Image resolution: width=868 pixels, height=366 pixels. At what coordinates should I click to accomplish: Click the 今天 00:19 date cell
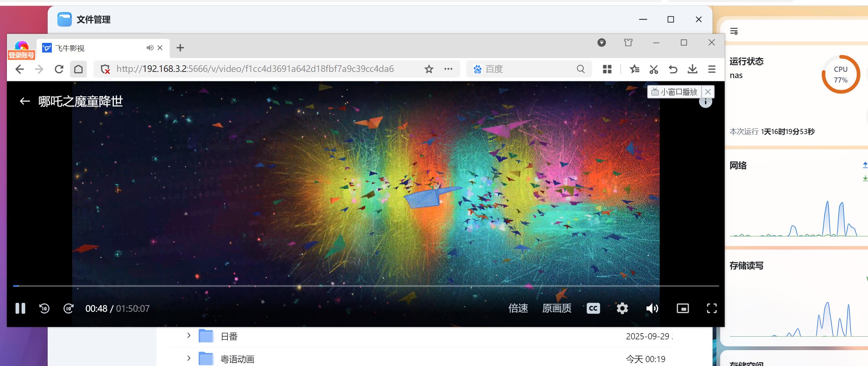click(646, 359)
